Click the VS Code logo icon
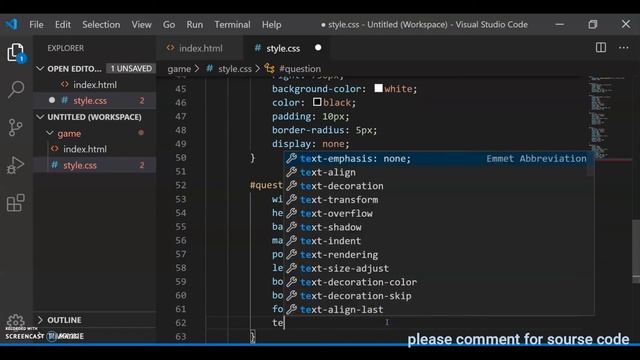The width and height of the screenshot is (640, 360). point(11,24)
